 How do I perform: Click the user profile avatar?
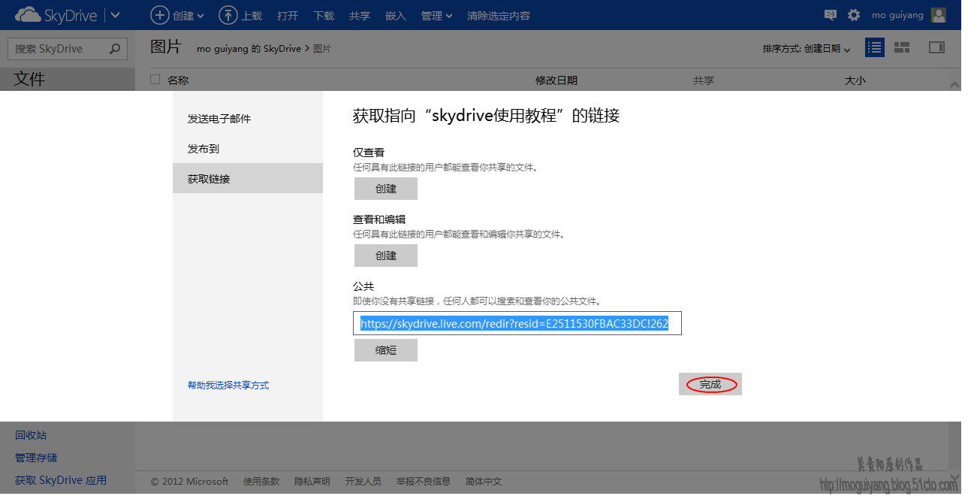(x=938, y=15)
